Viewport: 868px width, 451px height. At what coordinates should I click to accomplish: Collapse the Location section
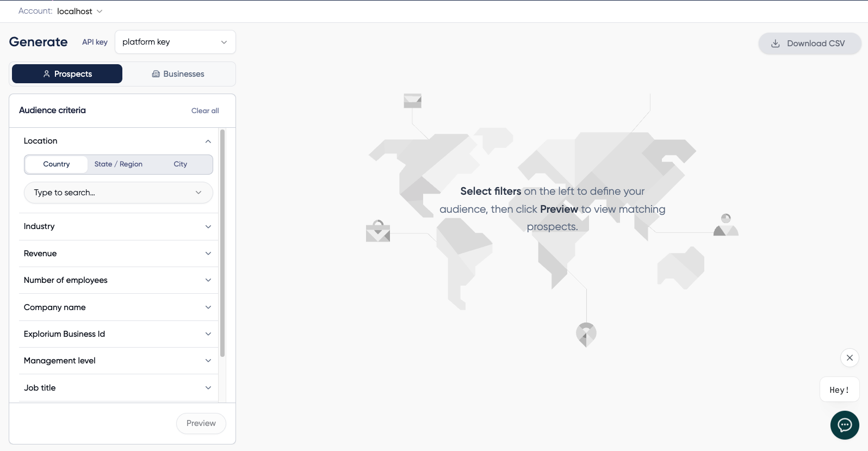coord(117,141)
